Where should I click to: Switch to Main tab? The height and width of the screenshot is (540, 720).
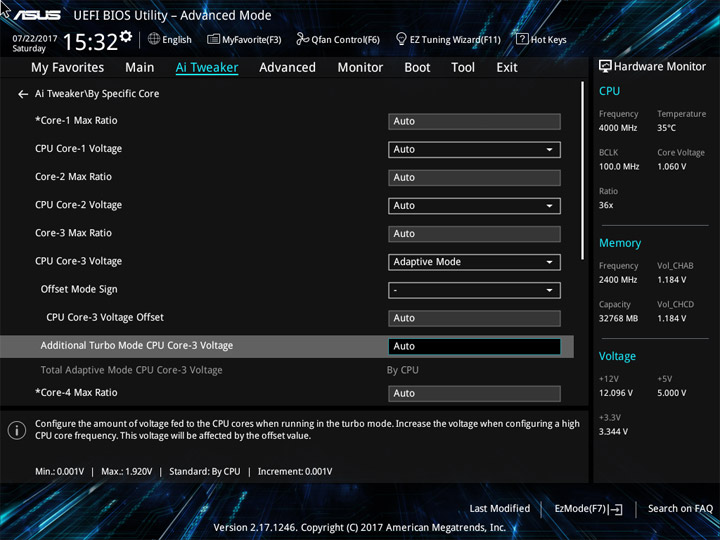pyautogui.click(x=140, y=68)
